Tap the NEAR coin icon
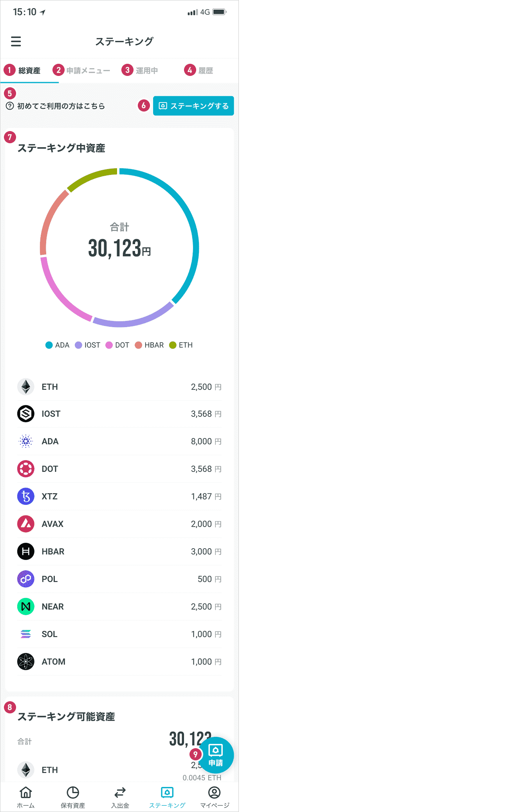This screenshot has width=509, height=812. 26,607
